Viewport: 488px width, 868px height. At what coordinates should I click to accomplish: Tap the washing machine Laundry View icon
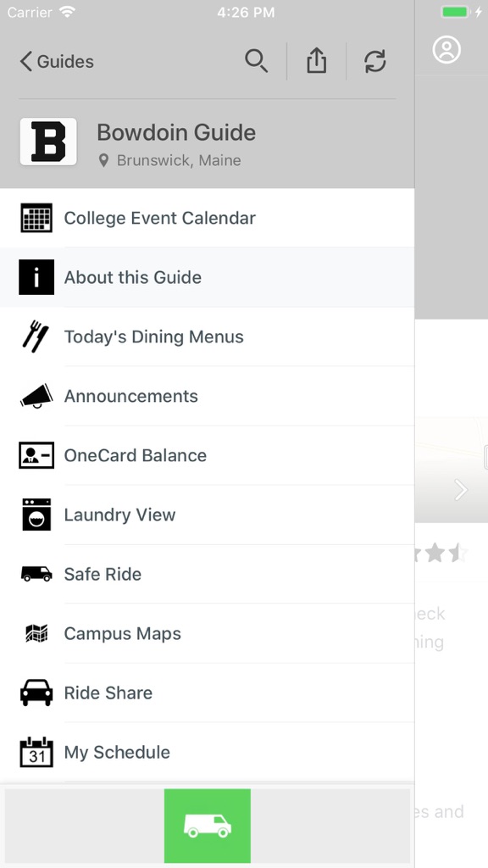pyautogui.click(x=36, y=515)
